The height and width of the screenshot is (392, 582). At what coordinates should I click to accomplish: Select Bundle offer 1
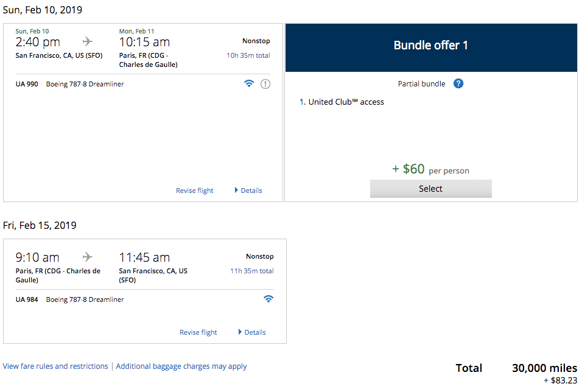(x=430, y=189)
